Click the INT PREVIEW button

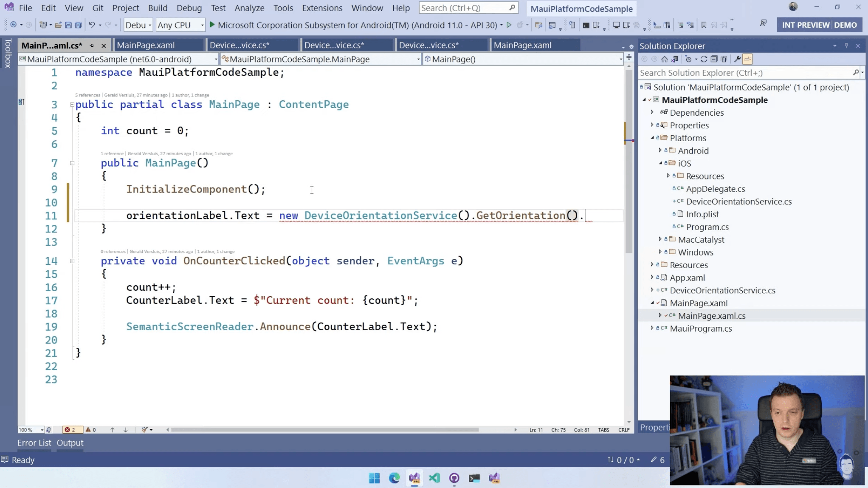805,25
